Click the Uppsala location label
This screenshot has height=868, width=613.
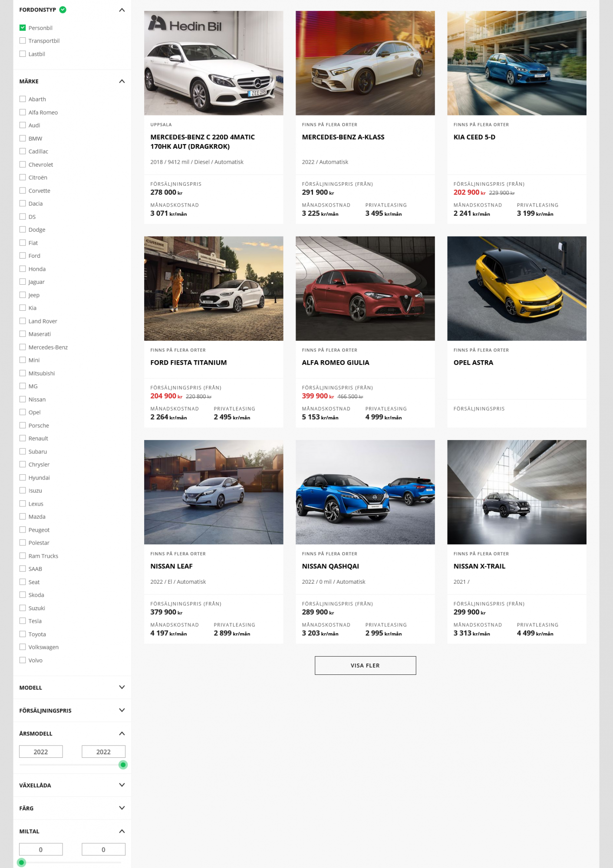point(161,125)
